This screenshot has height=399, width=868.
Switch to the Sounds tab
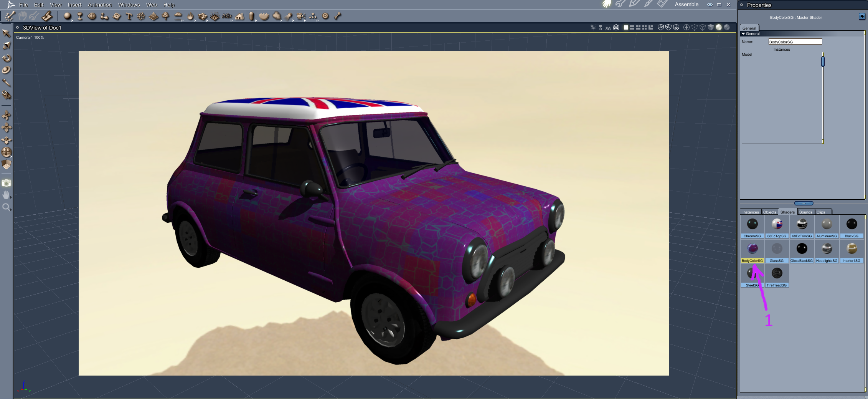806,212
